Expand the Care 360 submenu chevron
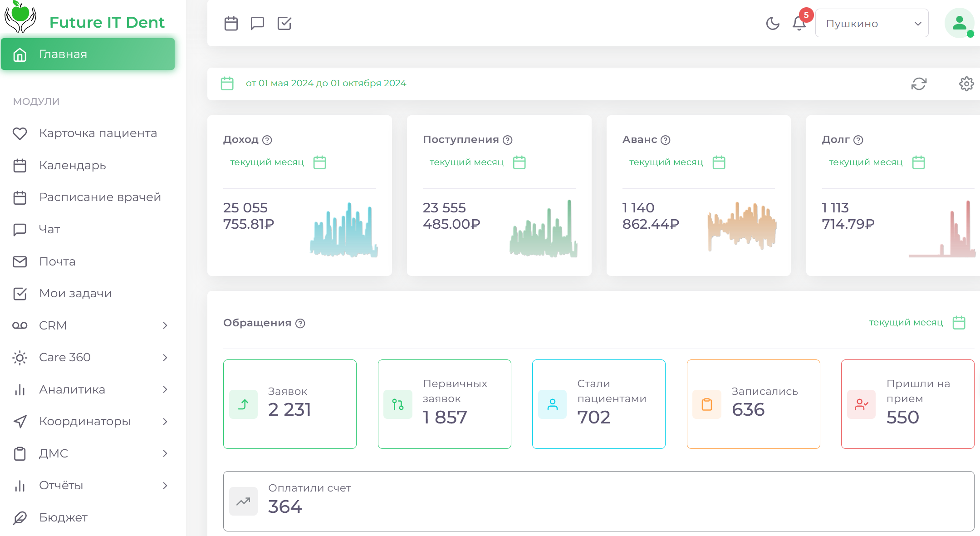Screen dimensions: 980x536 click(165, 358)
